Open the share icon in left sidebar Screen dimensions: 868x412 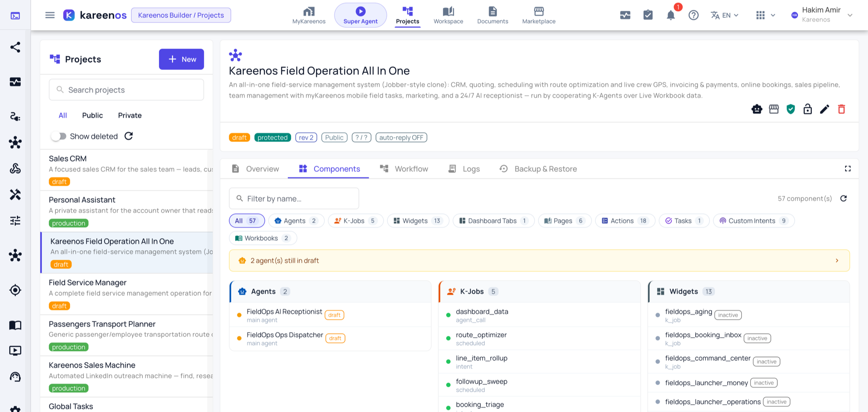pos(15,47)
